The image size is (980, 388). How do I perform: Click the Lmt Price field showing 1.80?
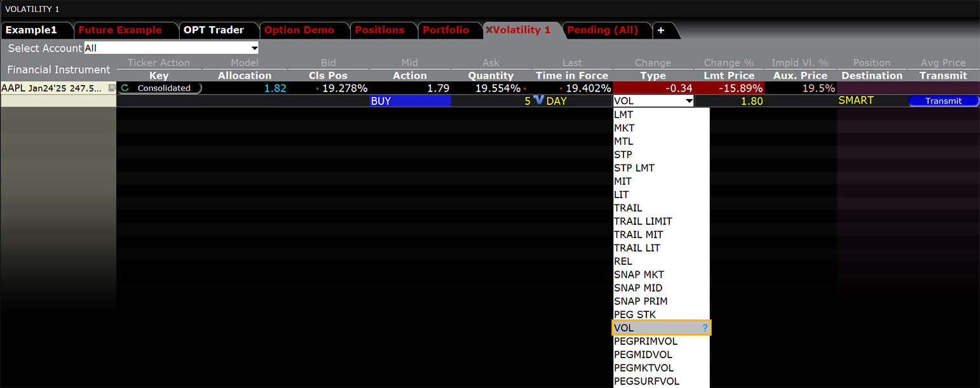(752, 100)
